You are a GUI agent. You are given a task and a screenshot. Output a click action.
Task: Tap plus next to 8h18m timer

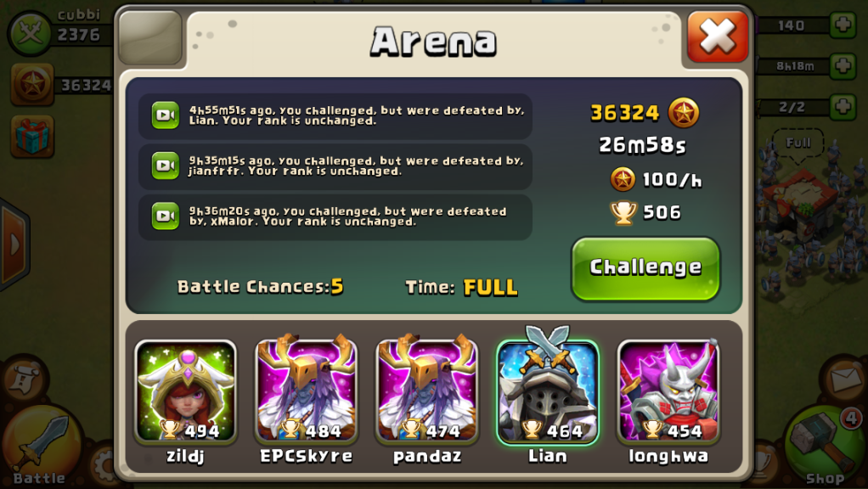pyautogui.click(x=843, y=66)
